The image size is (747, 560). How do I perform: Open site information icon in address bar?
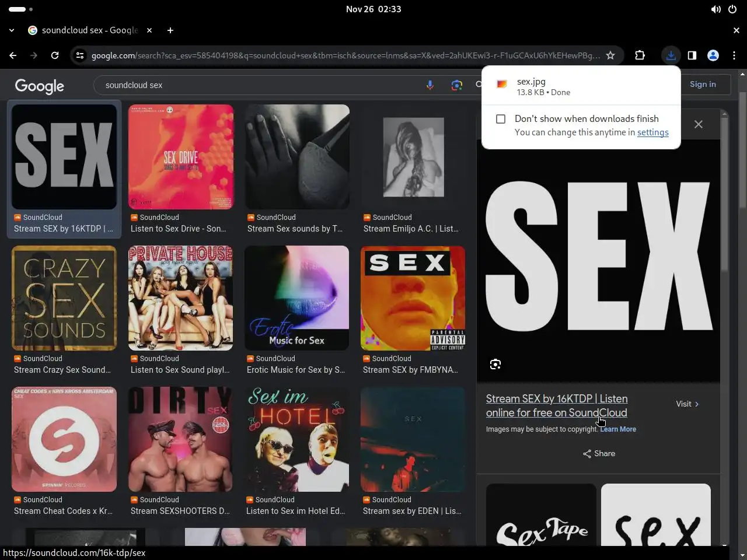[80, 55]
